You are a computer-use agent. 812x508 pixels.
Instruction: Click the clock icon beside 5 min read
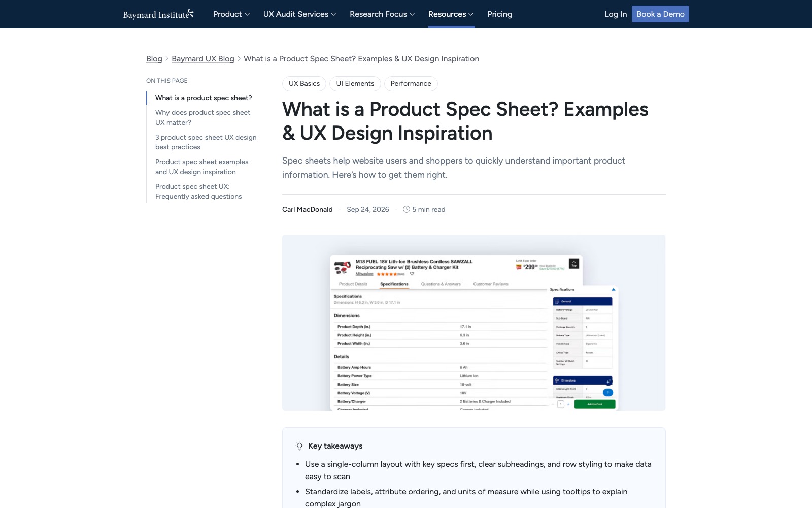coord(407,209)
